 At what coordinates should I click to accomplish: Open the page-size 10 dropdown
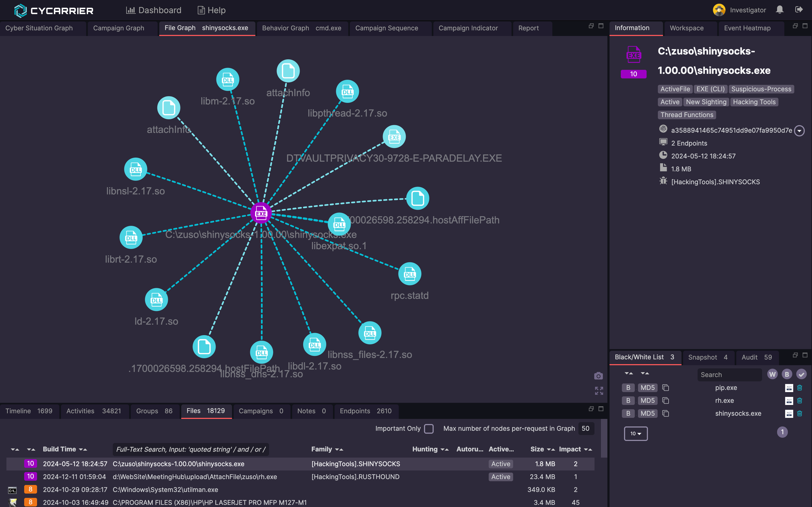pyautogui.click(x=636, y=433)
